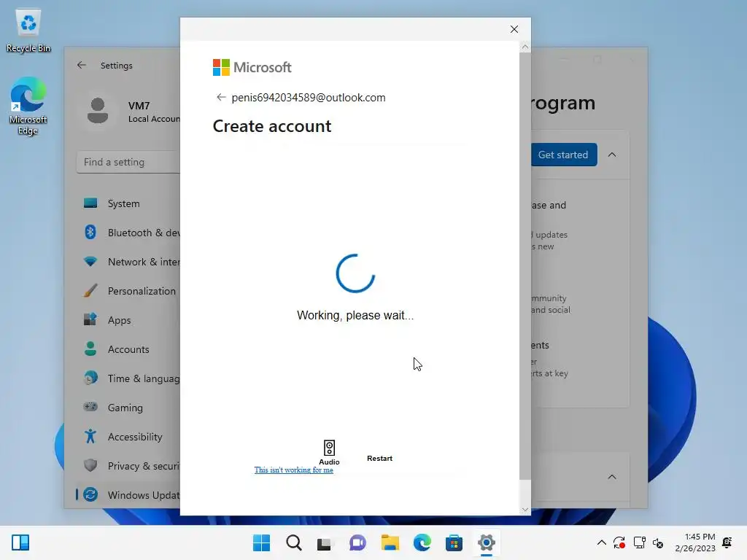Select Windows Update in sidebar

[x=128, y=495]
